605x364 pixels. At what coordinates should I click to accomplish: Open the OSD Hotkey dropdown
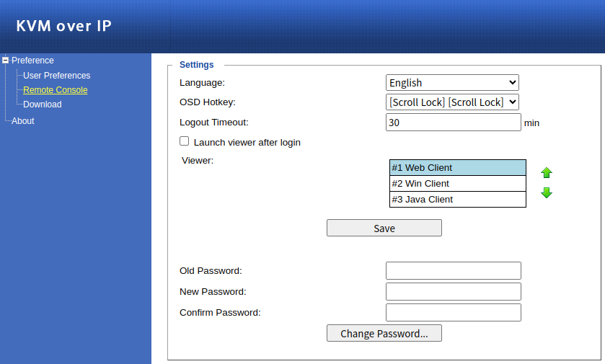[452, 102]
